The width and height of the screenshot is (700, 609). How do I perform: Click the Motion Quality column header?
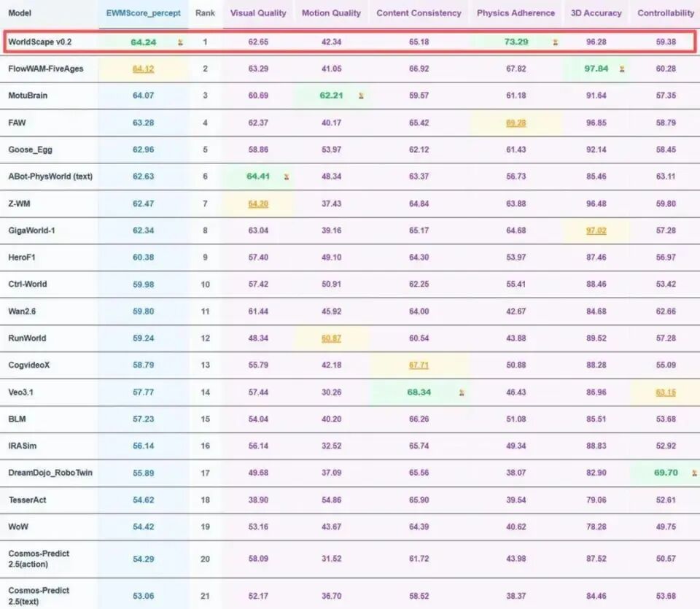pos(331,13)
